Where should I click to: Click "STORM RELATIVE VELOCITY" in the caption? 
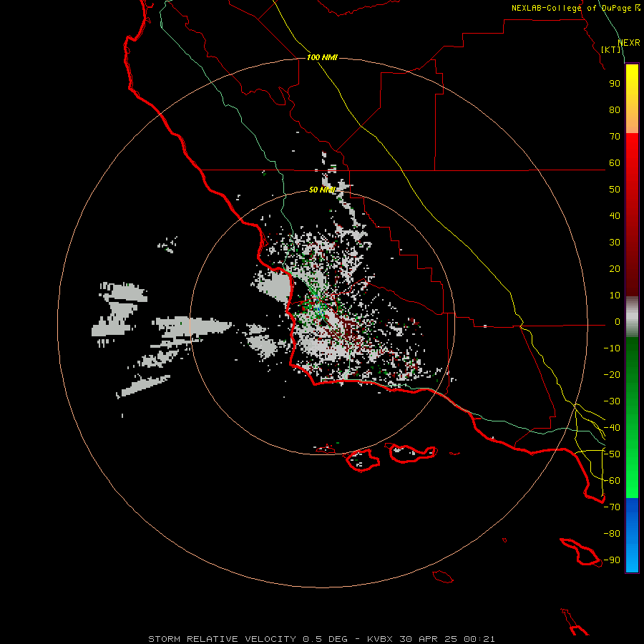tap(223, 639)
